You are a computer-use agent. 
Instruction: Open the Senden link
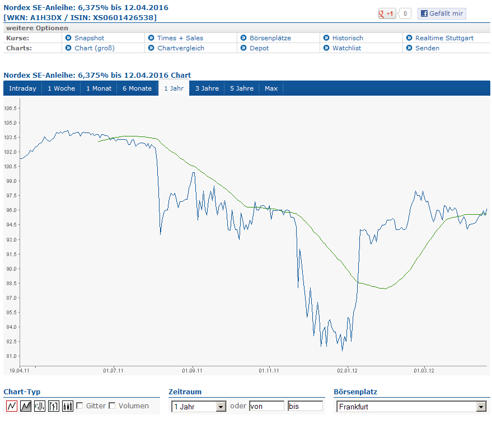[427, 48]
